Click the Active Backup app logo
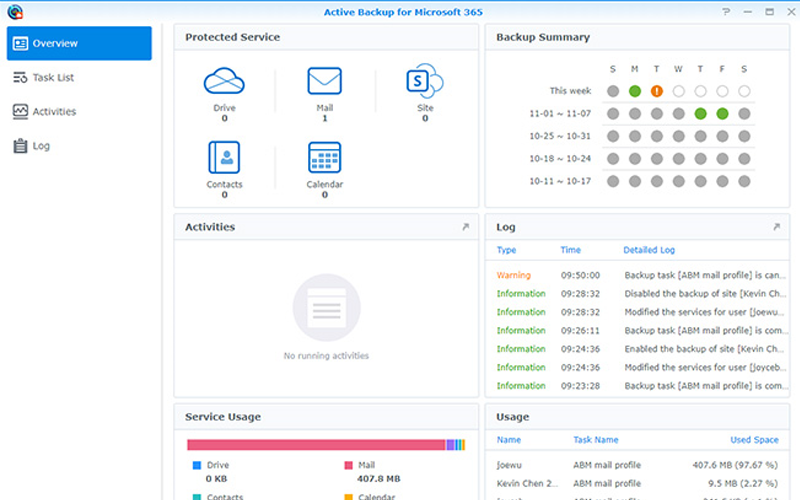Image resolution: width=800 pixels, height=500 pixels. click(16, 11)
